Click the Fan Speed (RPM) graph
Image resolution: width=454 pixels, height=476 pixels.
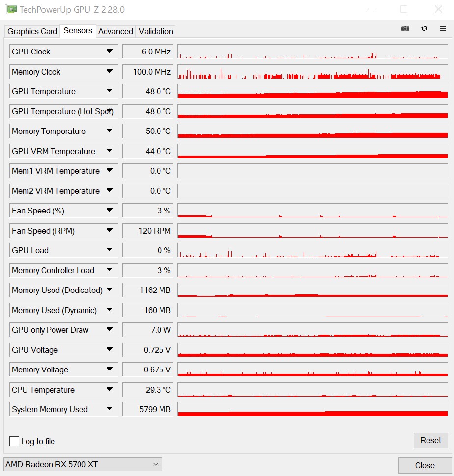coord(313,231)
